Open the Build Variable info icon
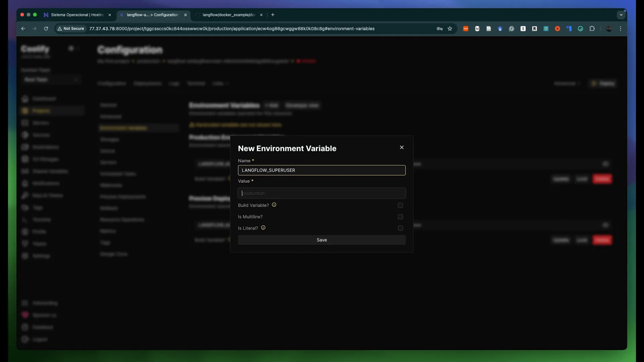 coord(274,205)
